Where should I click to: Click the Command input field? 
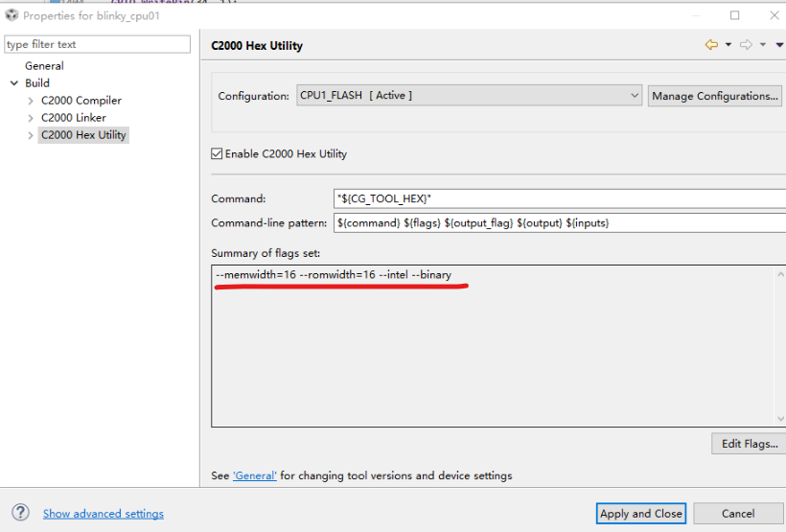click(560, 198)
